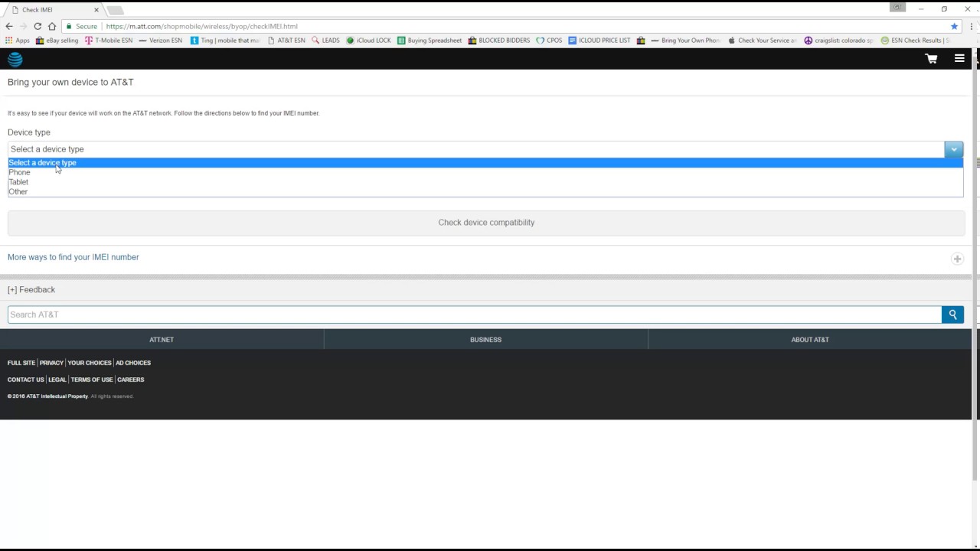Open the hamburger navigation menu
Screen dimensions: 980x551
(959, 58)
